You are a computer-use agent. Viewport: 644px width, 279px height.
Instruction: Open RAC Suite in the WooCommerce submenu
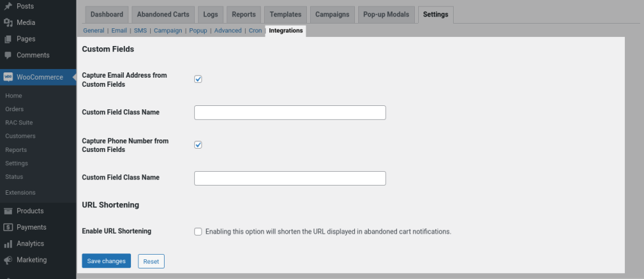point(18,122)
